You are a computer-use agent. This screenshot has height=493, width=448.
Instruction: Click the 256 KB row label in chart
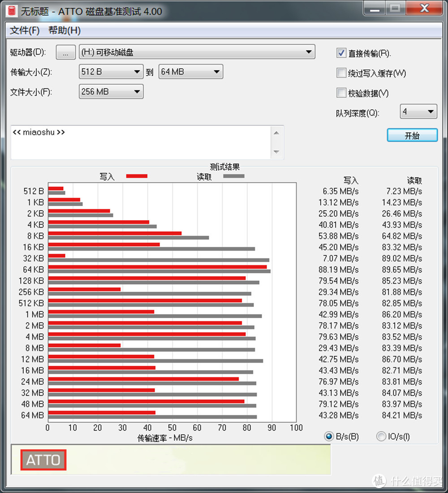(x=31, y=292)
